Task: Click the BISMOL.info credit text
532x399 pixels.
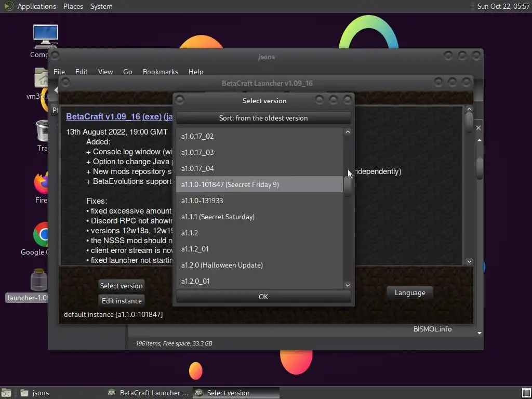Action: (432, 329)
